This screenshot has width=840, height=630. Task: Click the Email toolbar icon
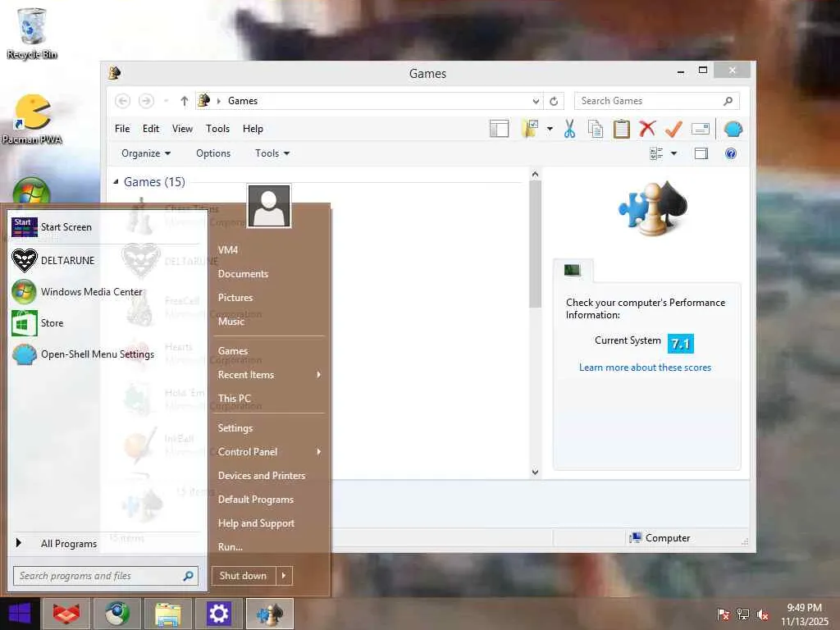coord(701,129)
